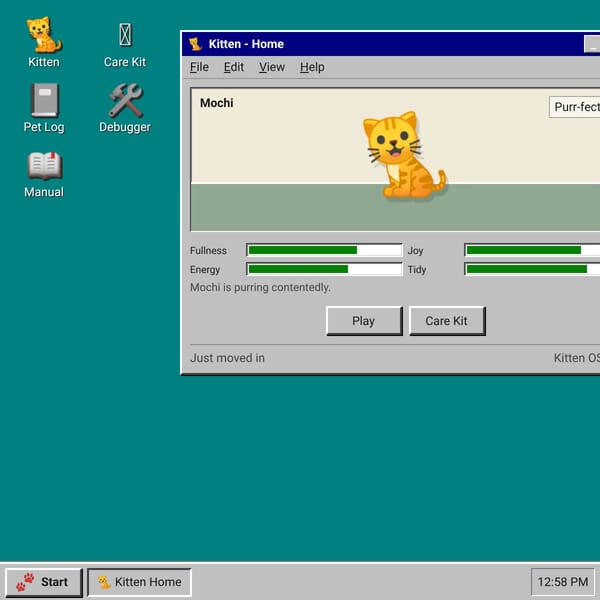
Task: Open the View menu
Action: click(272, 67)
